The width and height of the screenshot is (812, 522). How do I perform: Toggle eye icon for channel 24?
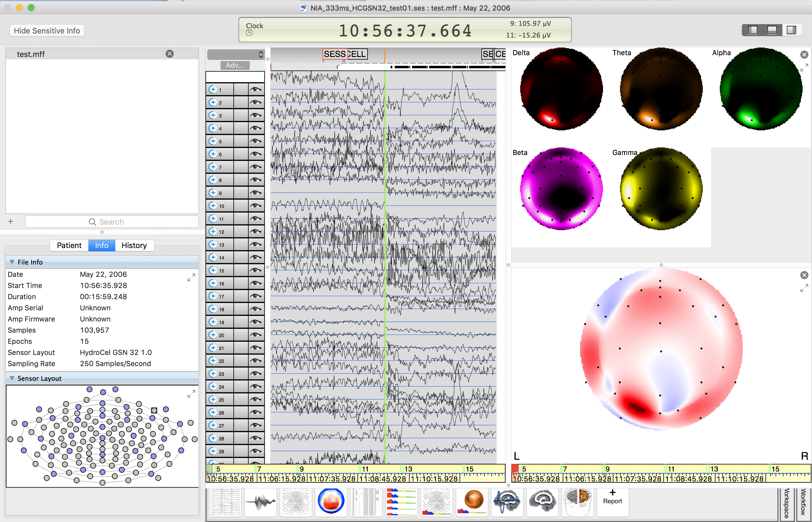pos(256,386)
